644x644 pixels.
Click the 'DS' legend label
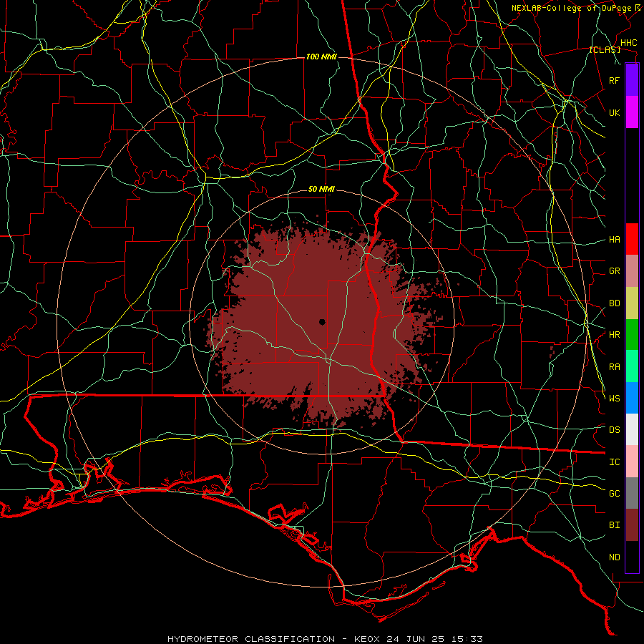(614, 429)
